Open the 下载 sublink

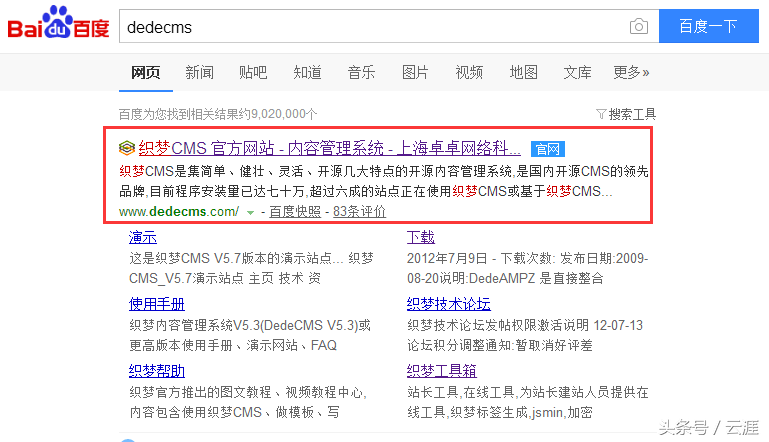click(421, 237)
